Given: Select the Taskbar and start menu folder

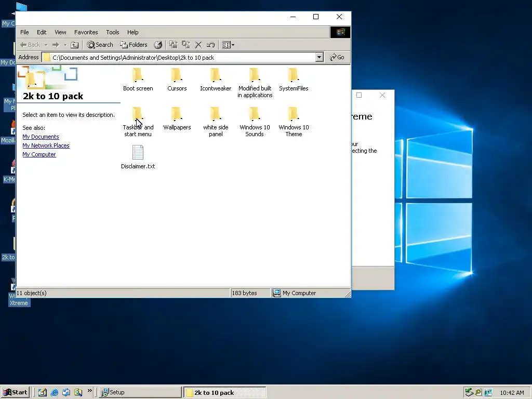Looking at the screenshot, I should click(x=138, y=122).
